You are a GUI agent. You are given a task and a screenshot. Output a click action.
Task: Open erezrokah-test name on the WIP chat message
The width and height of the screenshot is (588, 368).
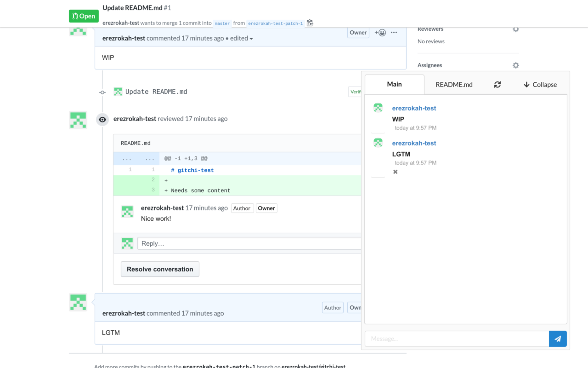click(414, 108)
